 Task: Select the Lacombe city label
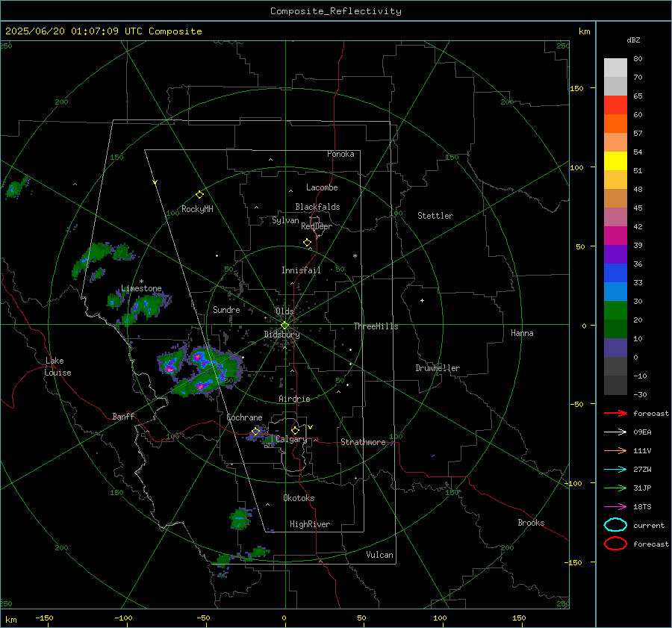tap(322, 187)
